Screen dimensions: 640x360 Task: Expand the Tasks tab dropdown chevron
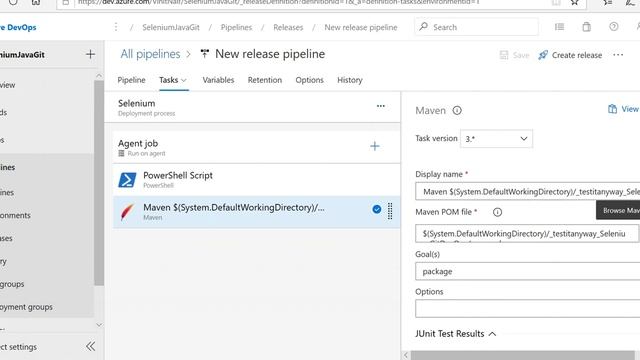[184, 80]
